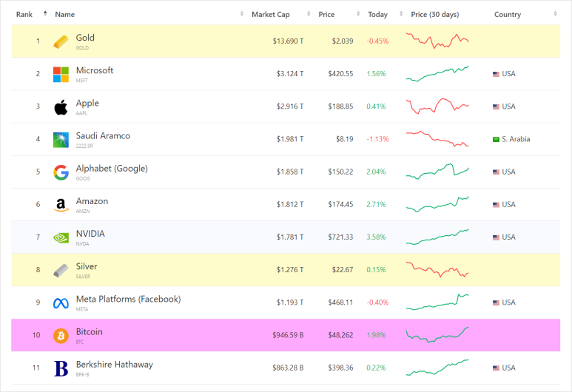The height and width of the screenshot is (392, 572).
Task: Click the USA flag in Microsoft row
Action: [x=496, y=74]
